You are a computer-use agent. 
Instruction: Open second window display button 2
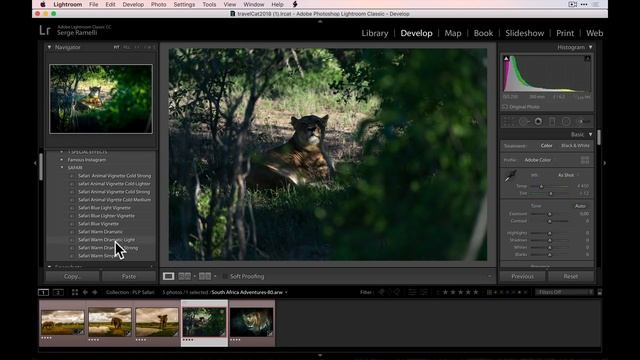pyautogui.click(x=58, y=292)
